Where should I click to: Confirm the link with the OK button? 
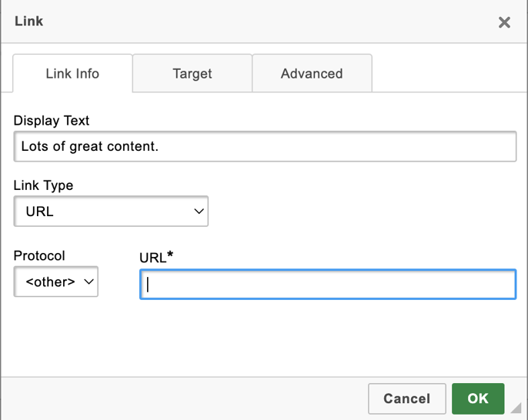click(x=478, y=398)
